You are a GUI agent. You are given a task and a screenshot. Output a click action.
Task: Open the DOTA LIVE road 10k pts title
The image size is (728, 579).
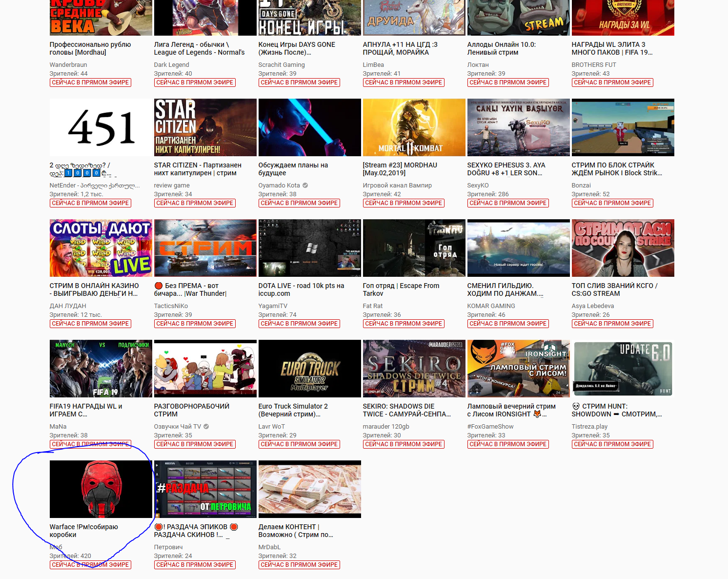301,289
